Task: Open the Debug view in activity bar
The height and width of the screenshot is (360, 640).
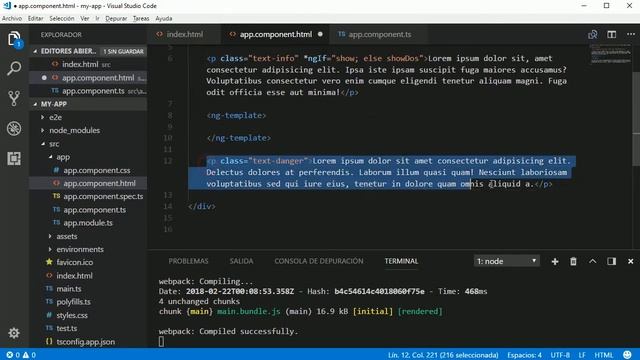Action: (14, 129)
